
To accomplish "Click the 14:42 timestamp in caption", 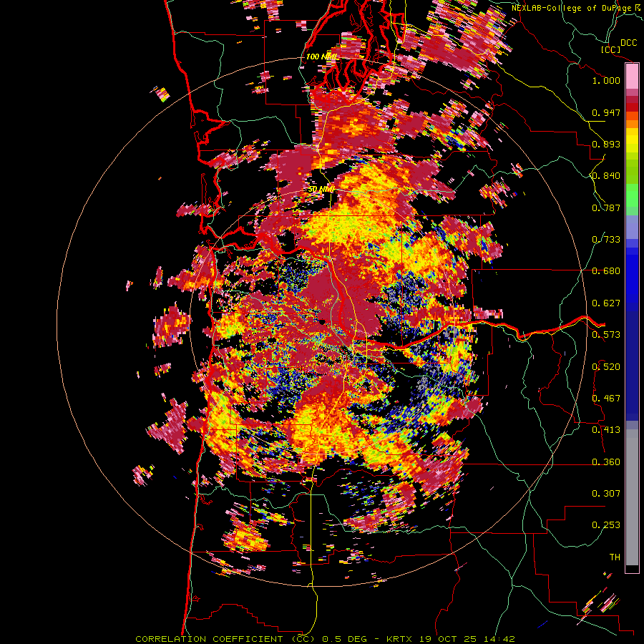I will click(499, 639).
